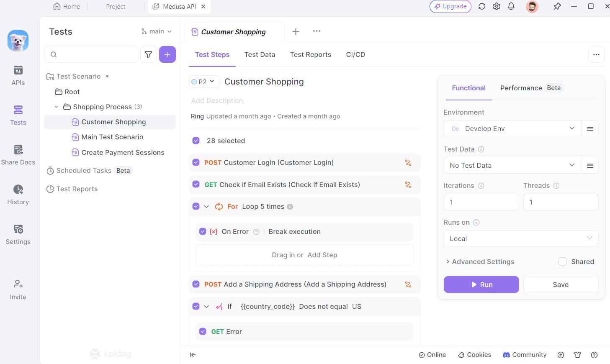Save the test configuration

click(561, 285)
